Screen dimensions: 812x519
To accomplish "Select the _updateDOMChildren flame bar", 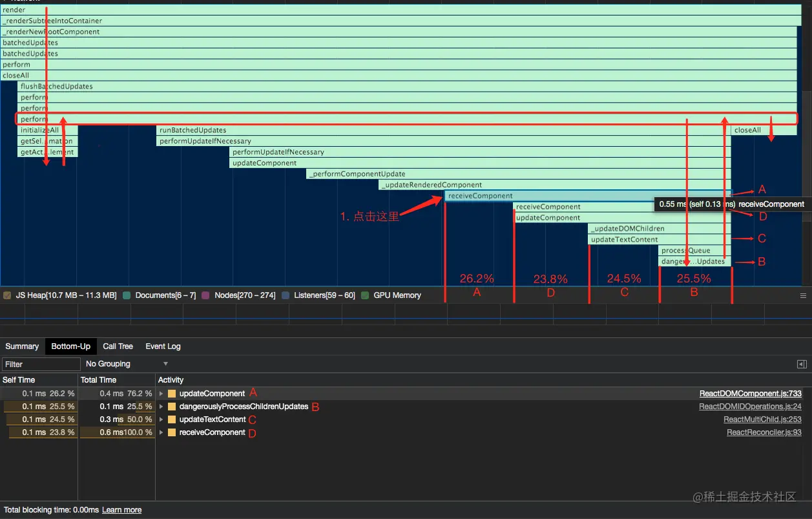I will coord(660,229).
